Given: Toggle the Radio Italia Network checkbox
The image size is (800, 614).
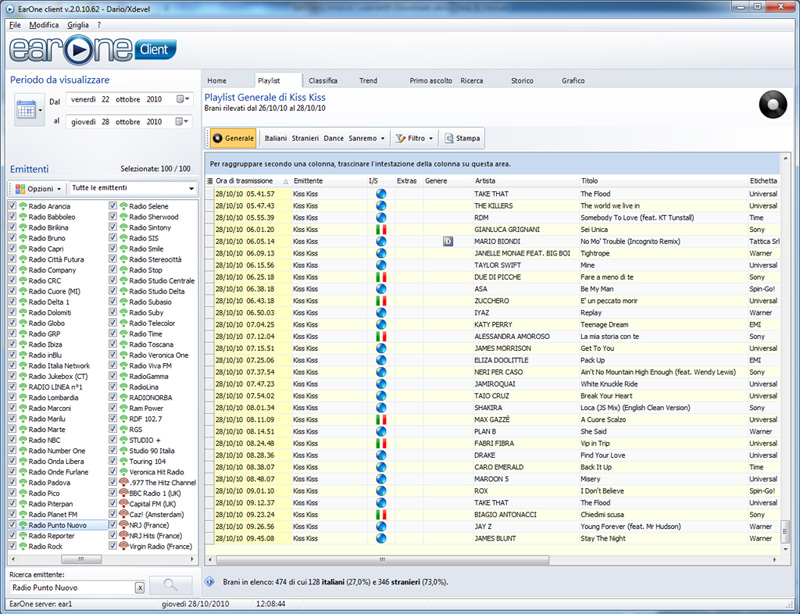Looking at the screenshot, I should click(x=12, y=365).
